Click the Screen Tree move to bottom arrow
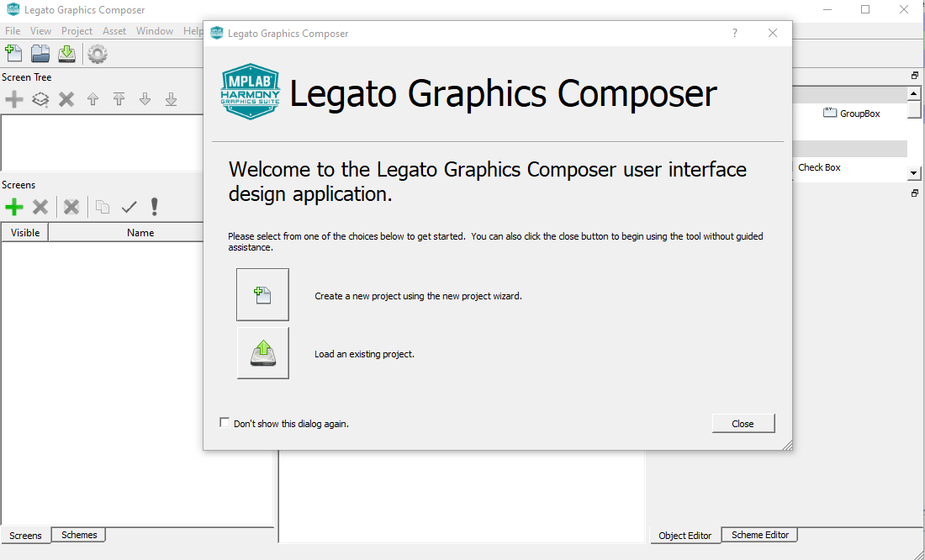The image size is (925, 560). coord(171,99)
